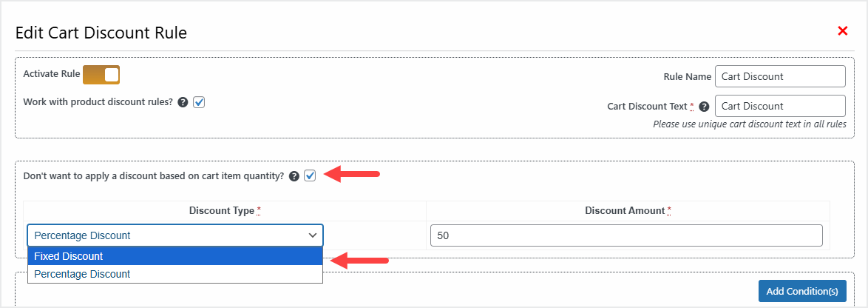
Task: Click into the Cart Discount Text field
Action: point(779,106)
